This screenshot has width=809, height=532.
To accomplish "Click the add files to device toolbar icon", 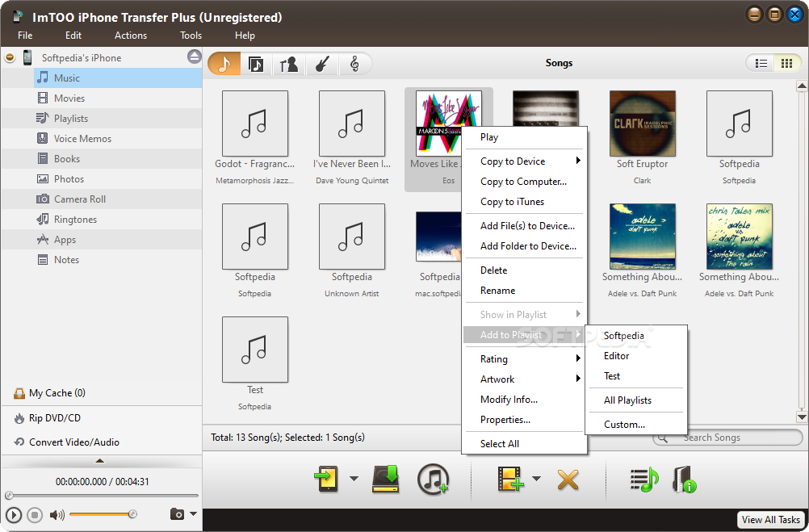I will coord(509,479).
